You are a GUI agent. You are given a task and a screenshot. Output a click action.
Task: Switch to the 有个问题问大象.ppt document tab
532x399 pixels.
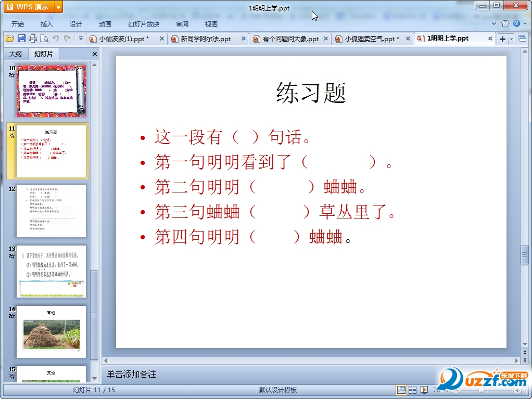point(290,39)
